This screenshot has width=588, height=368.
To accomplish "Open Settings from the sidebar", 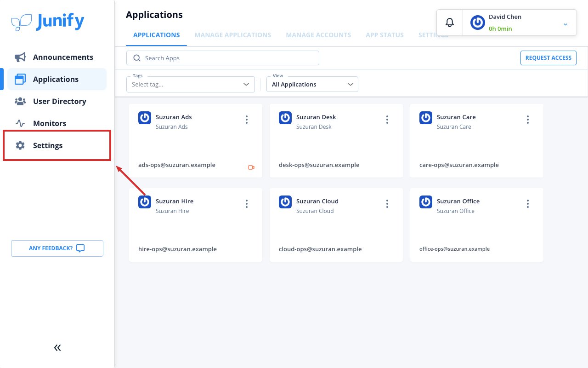I will pos(57,145).
